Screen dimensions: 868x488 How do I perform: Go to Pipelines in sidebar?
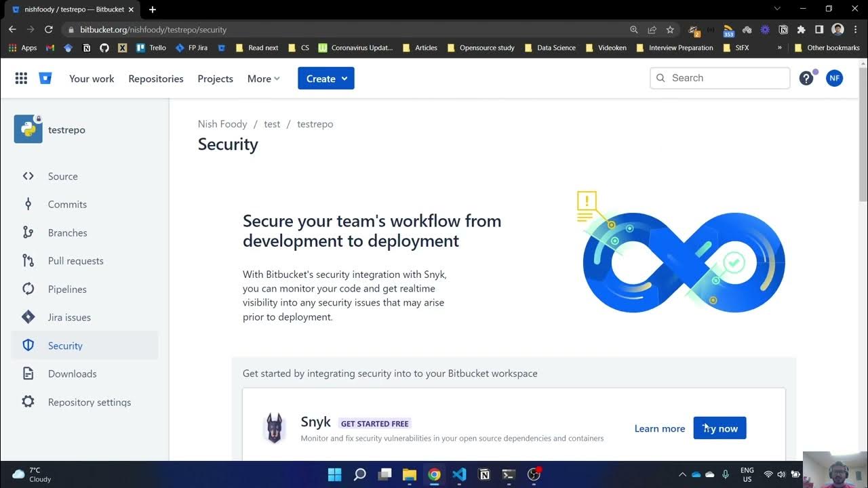click(x=85, y=289)
